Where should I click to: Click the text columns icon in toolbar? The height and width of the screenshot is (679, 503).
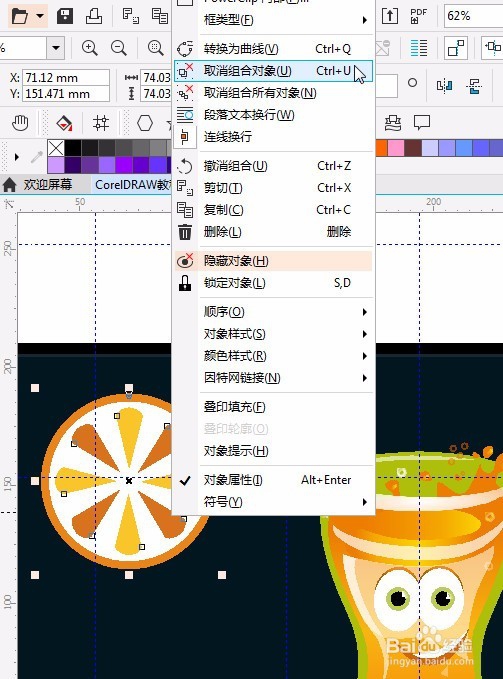coord(419,48)
